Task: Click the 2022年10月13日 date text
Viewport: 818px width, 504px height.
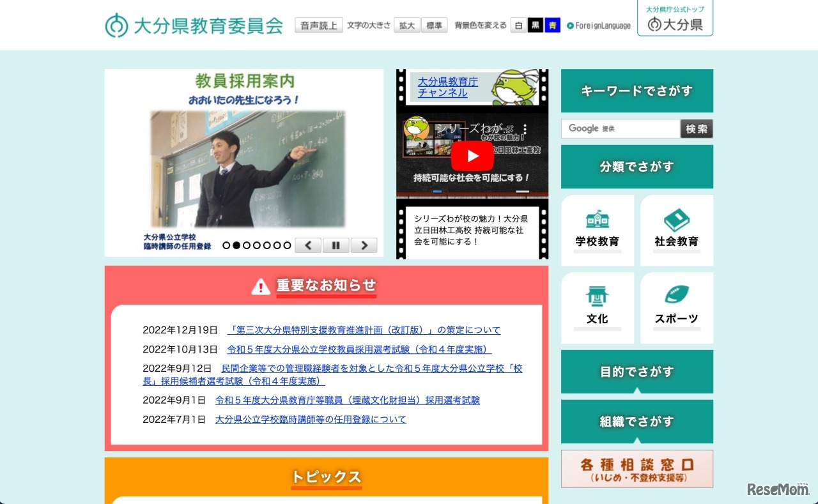Action: (x=180, y=349)
